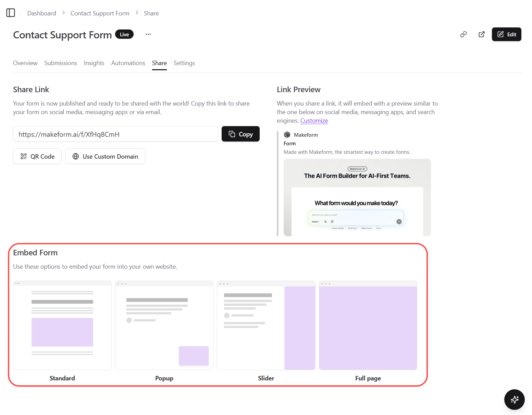
Task: Open the Customize link preview link
Action: tap(314, 121)
